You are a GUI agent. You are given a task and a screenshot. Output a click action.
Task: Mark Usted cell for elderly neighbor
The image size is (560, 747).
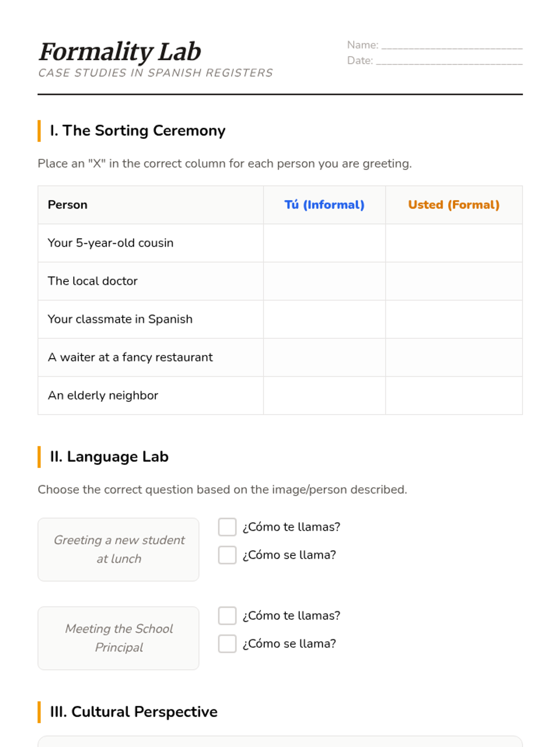[454, 395]
